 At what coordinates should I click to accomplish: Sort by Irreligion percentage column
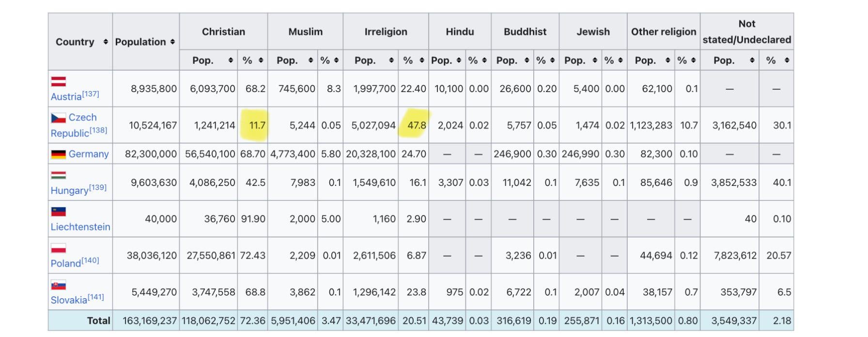click(x=422, y=61)
